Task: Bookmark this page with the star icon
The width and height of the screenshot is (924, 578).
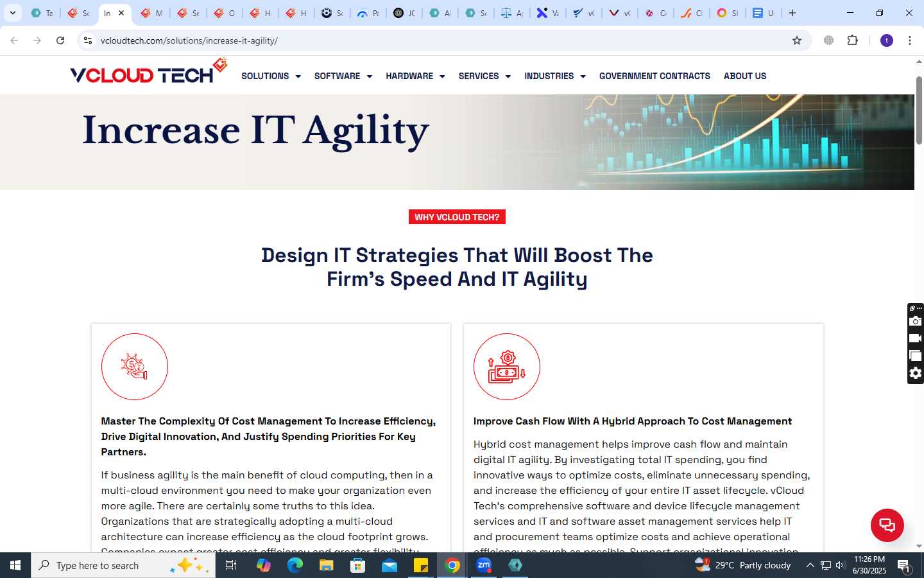Action: 797,40
